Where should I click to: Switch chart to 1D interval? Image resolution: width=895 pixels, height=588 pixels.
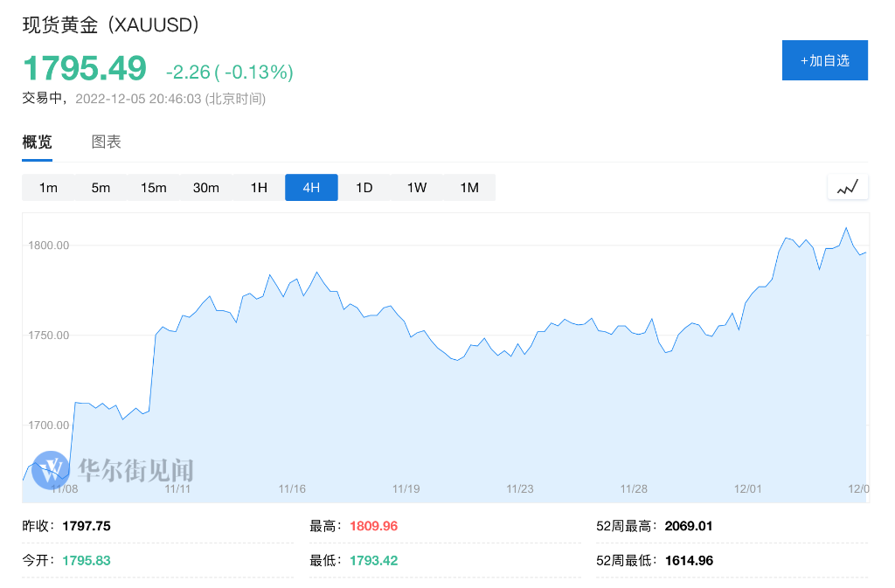364,188
